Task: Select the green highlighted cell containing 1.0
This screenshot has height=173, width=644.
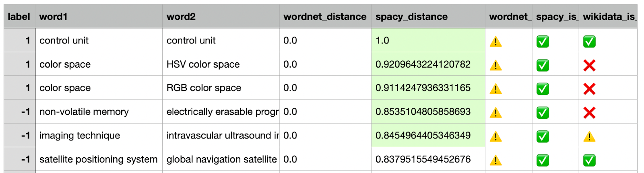Action: [x=427, y=40]
